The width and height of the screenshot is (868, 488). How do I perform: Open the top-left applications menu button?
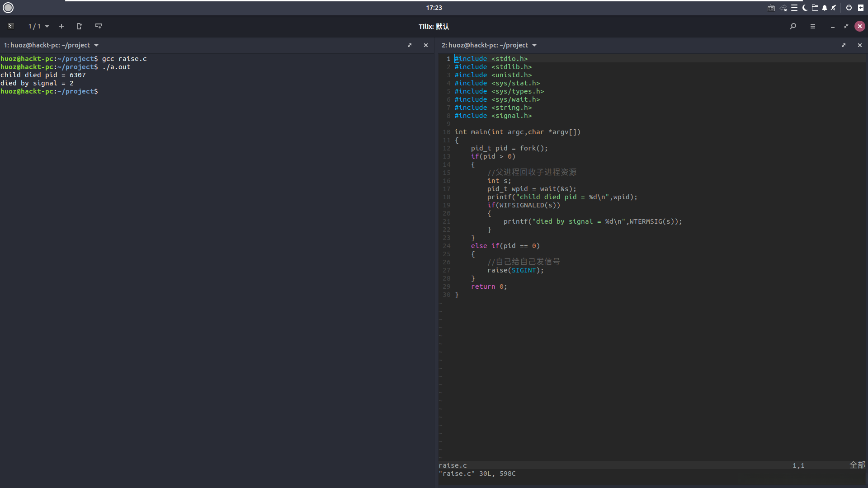click(8, 8)
